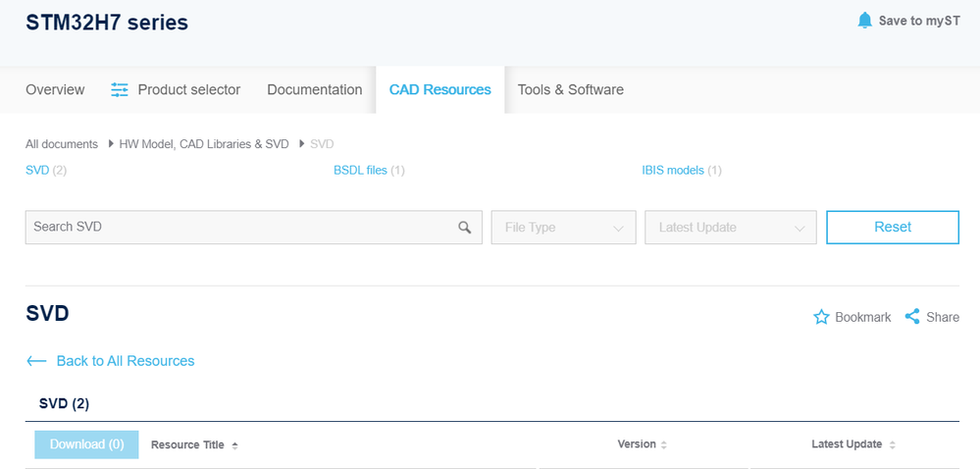980x469 pixels.
Task: Click the current SVD breadcrumb item
Action: (322, 144)
